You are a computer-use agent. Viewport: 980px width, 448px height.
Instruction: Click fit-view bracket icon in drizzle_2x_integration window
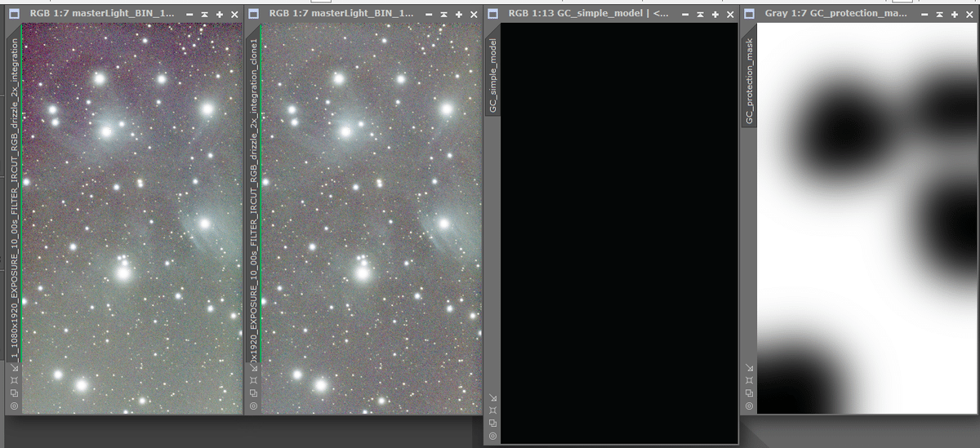tap(14, 380)
